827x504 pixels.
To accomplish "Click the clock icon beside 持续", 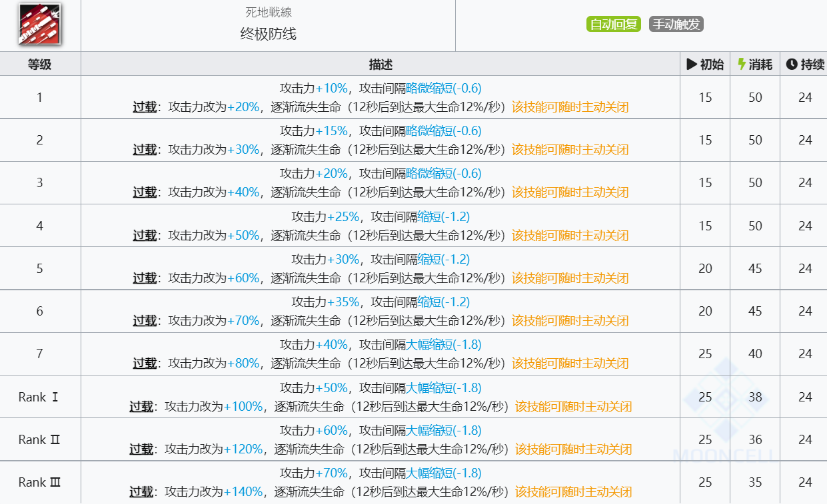I will [792, 65].
